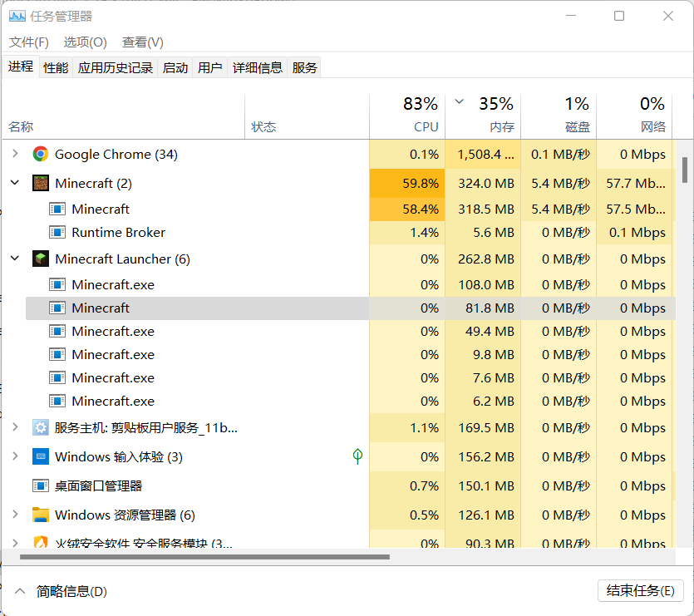Expand the 服务主机 剪贴板用户服务 group

[x=15, y=427]
